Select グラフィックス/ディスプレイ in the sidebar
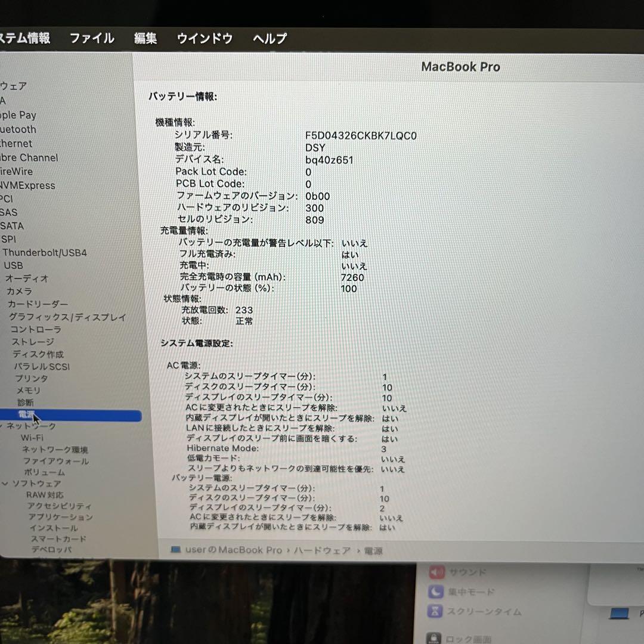Image resolution: width=644 pixels, height=644 pixels. (x=67, y=317)
